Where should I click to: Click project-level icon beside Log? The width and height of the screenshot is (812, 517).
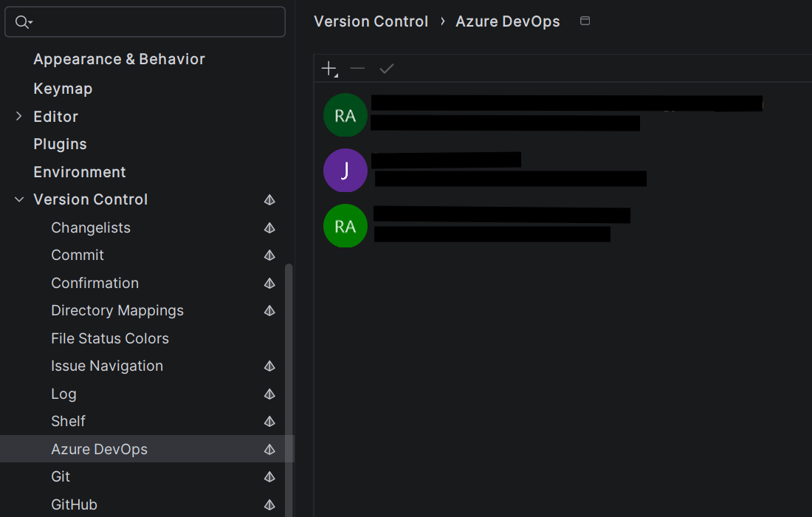[x=269, y=394]
